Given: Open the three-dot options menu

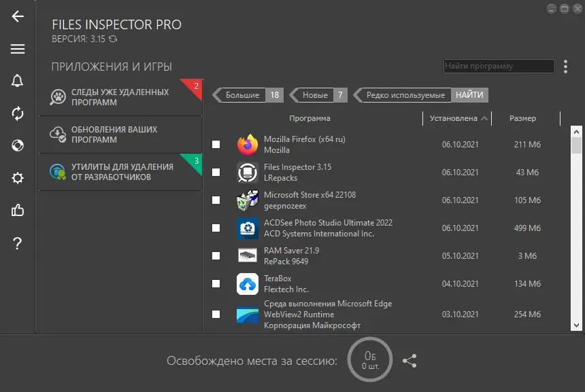Looking at the screenshot, I should [x=565, y=67].
